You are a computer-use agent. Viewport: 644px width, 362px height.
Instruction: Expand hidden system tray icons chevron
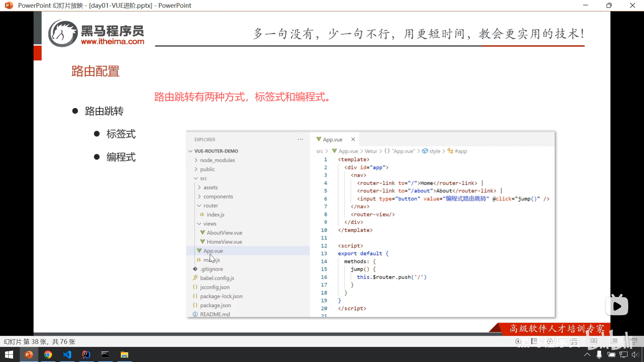coord(587,355)
